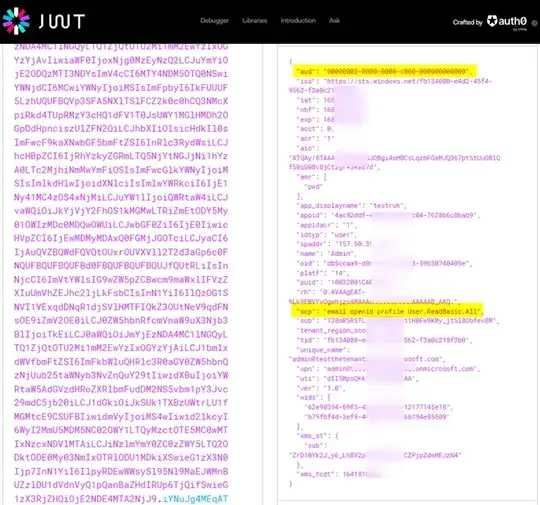Go to the Introduction page link
The height and width of the screenshot is (505, 540).
coord(298,21)
